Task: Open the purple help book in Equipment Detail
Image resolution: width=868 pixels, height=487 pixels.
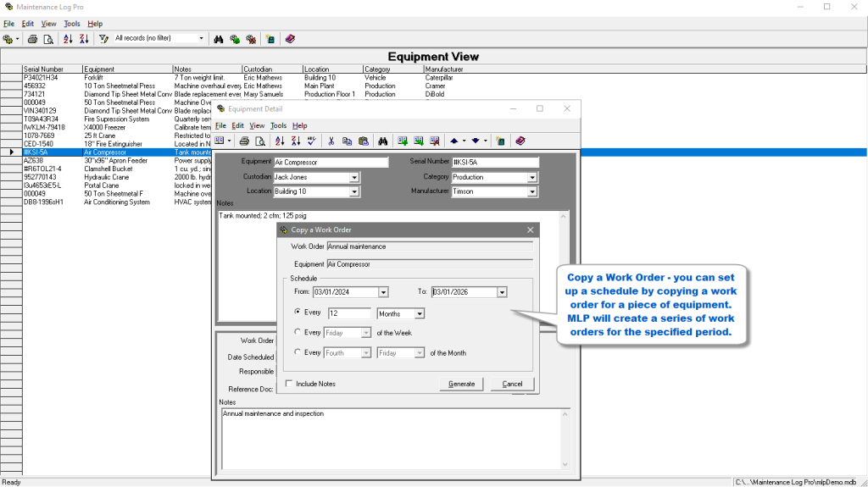Action: [520, 141]
